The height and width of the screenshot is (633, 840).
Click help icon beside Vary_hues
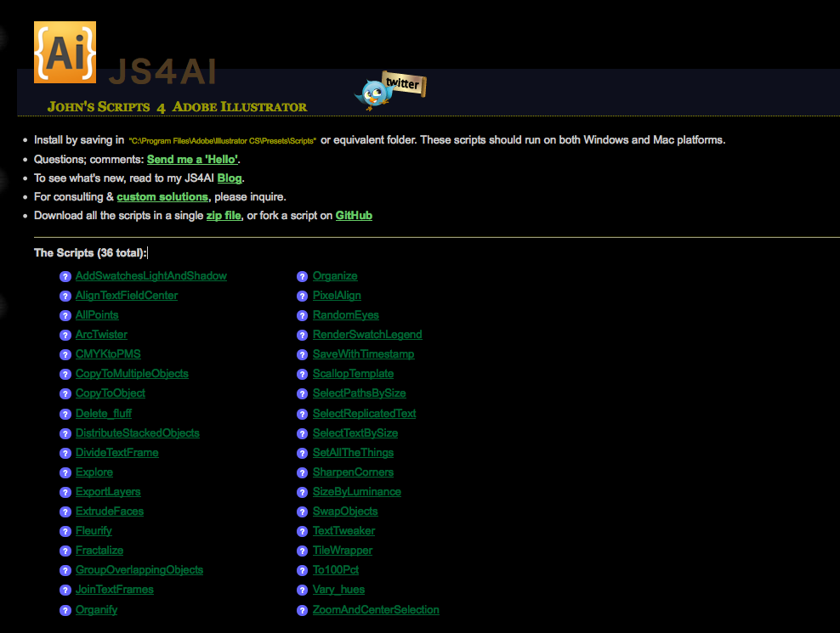click(x=303, y=591)
